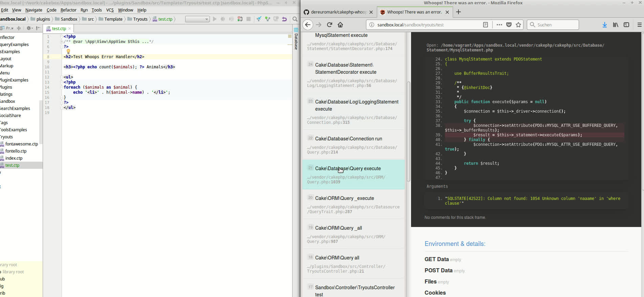Bookmark this page with the star icon
The width and height of the screenshot is (644, 297).
(x=518, y=25)
